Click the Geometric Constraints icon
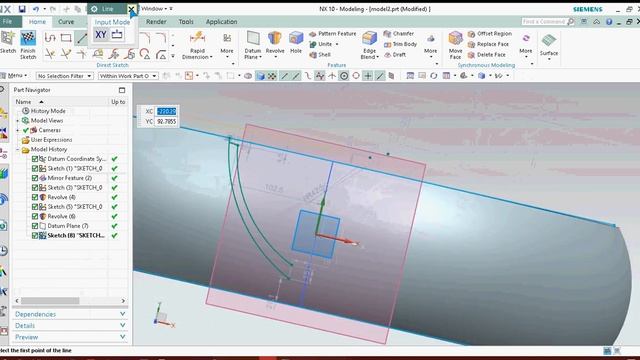Image resolution: width=640 pixels, height=360 pixels. click(x=98, y=54)
